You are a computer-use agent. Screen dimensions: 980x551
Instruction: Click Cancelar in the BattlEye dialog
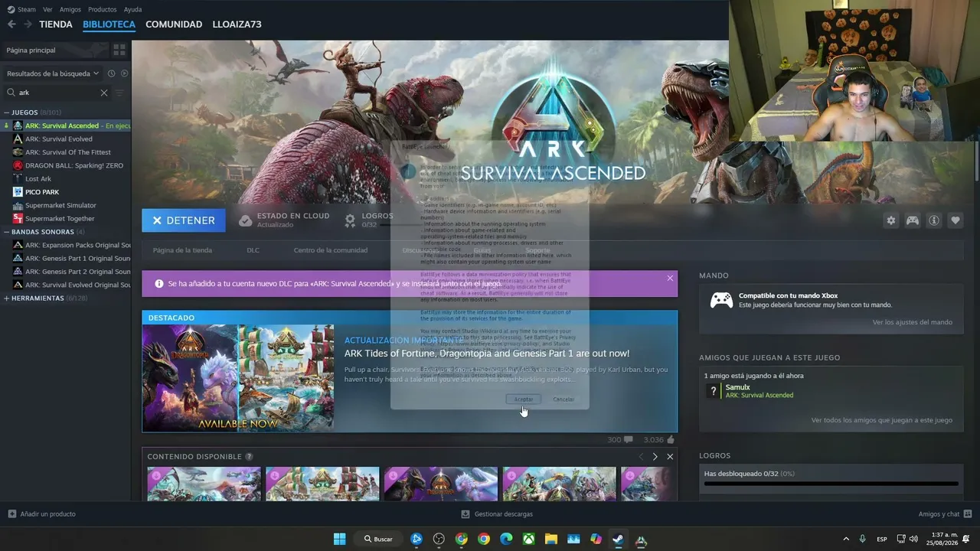(x=563, y=399)
